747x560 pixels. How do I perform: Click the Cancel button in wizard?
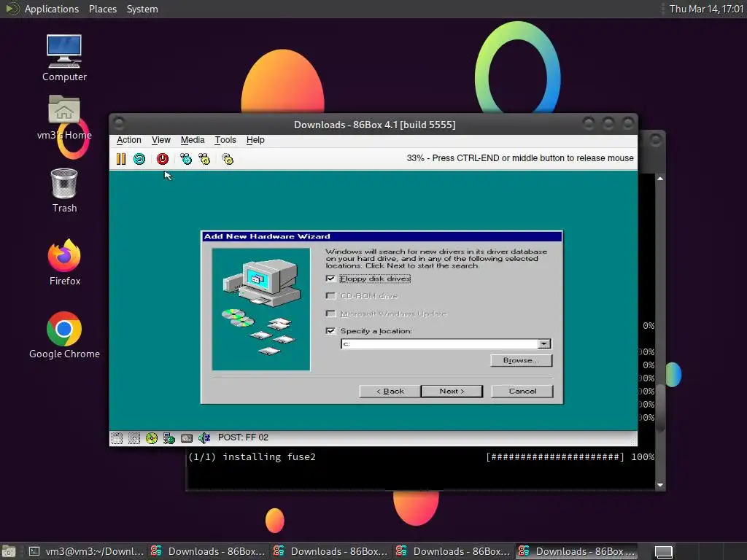522,392
